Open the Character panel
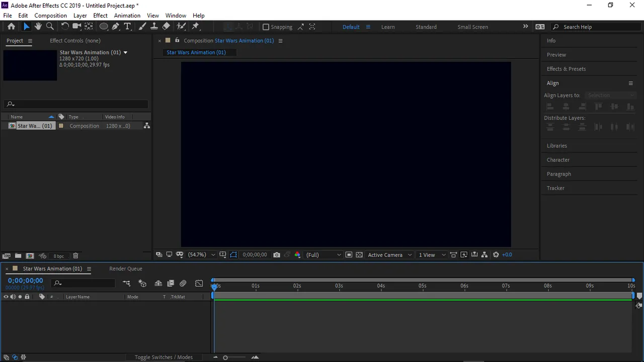Viewport: 644px width, 362px height. pos(558,160)
